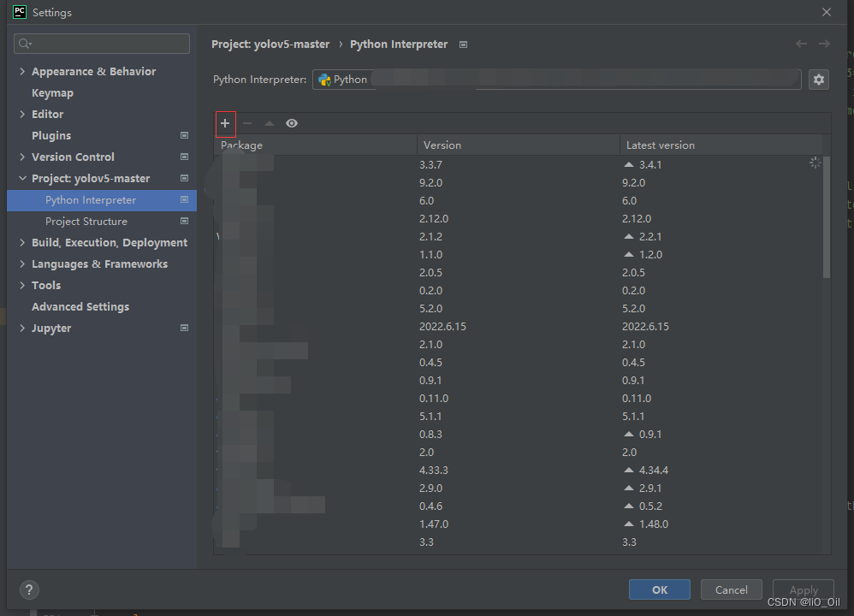Click the Version column header

(519, 145)
